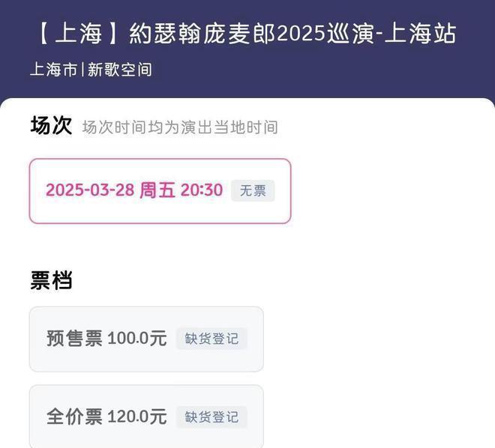Click the 票档 section heading
Screen dimensions: 495x448
pyautogui.click(x=51, y=280)
